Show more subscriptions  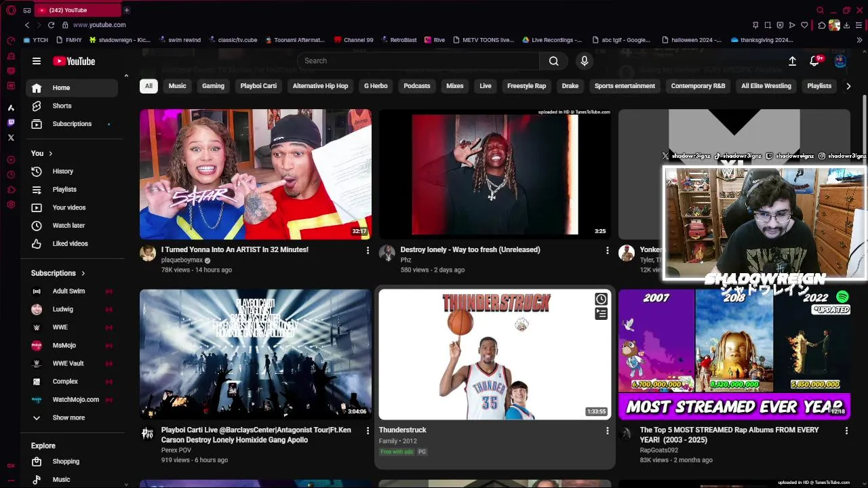[68, 418]
